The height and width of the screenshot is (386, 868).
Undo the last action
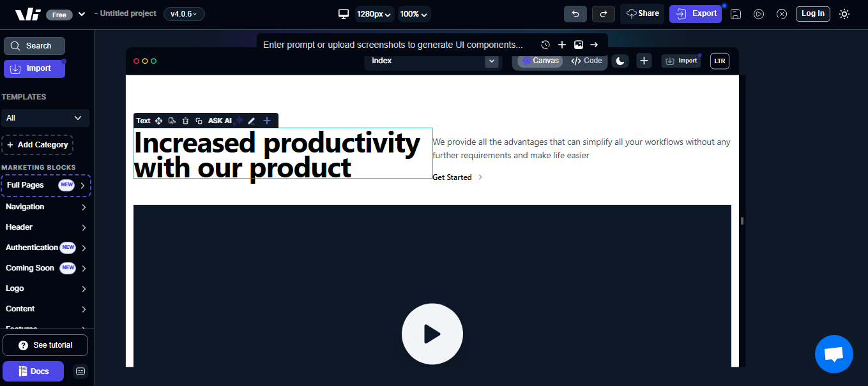click(575, 13)
